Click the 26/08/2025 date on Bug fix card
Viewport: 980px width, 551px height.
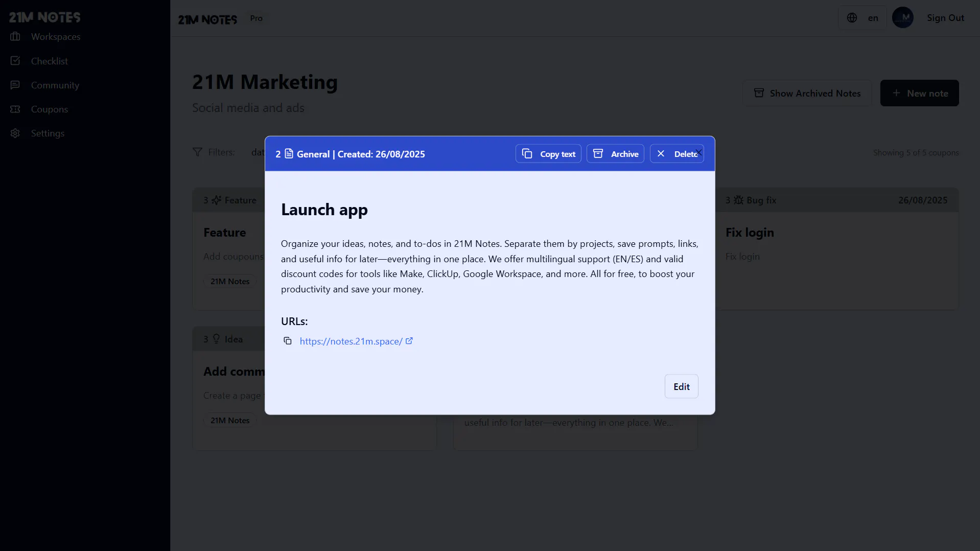click(923, 200)
